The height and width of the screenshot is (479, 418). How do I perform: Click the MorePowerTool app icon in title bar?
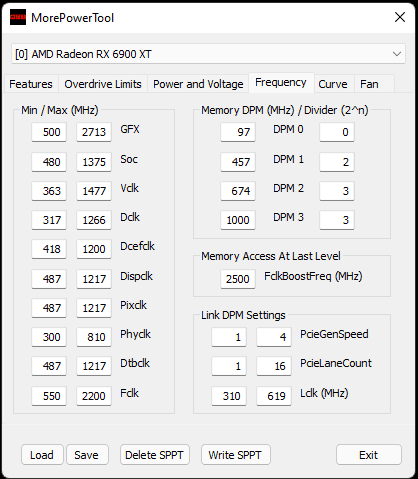(x=18, y=17)
